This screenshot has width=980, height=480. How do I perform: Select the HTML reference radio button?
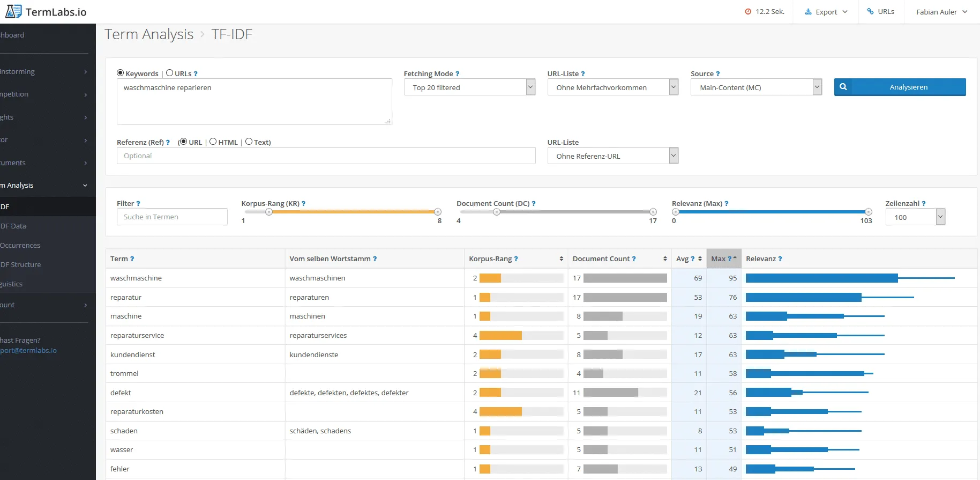click(x=213, y=142)
